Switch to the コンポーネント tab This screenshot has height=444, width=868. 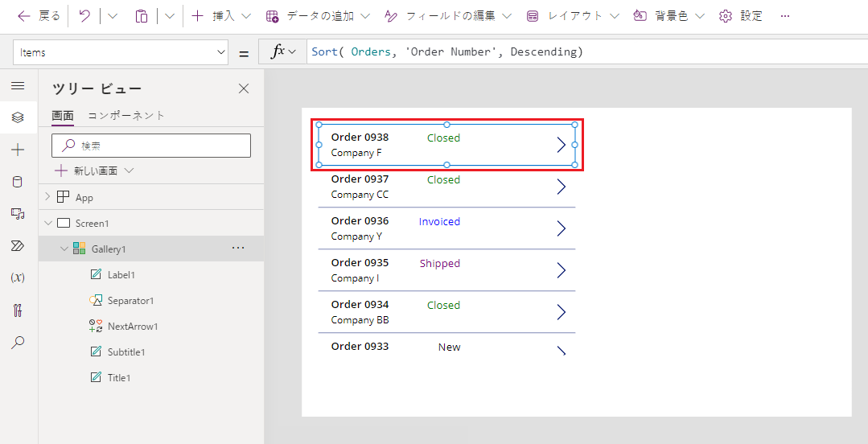point(126,115)
